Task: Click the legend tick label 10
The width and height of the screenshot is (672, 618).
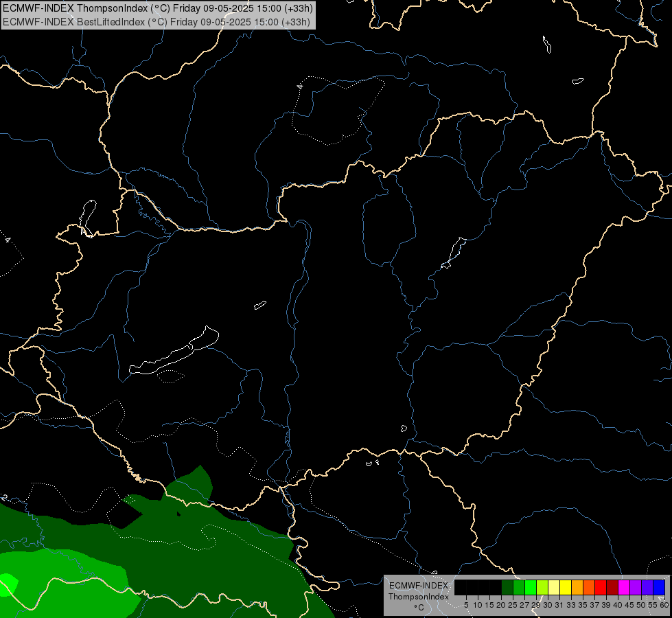Action: click(478, 605)
